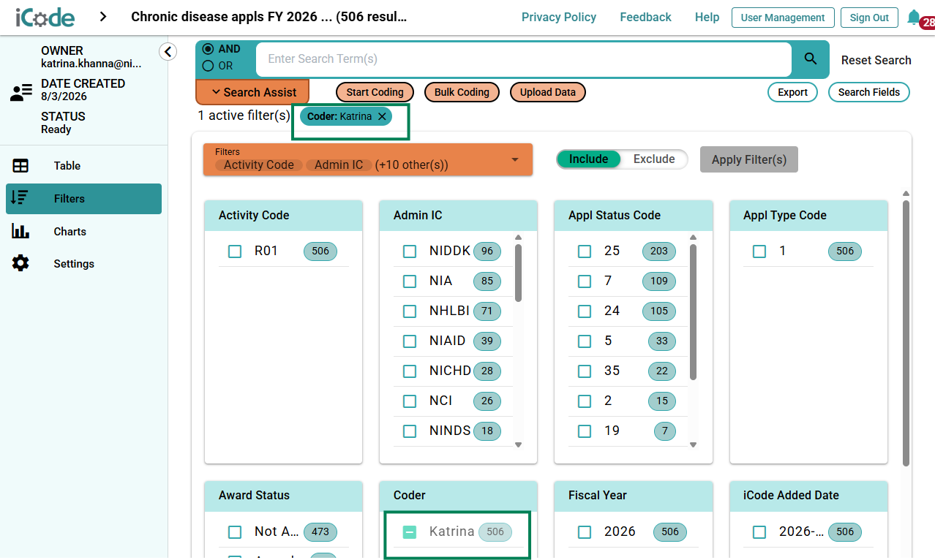Click the Export button
The height and width of the screenshot is (560, 935).
[x=792, y=92]
